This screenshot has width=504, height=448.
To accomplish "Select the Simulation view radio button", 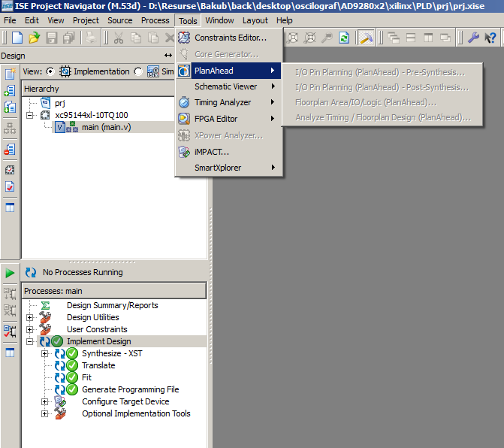I will click(x=138, y=71).
